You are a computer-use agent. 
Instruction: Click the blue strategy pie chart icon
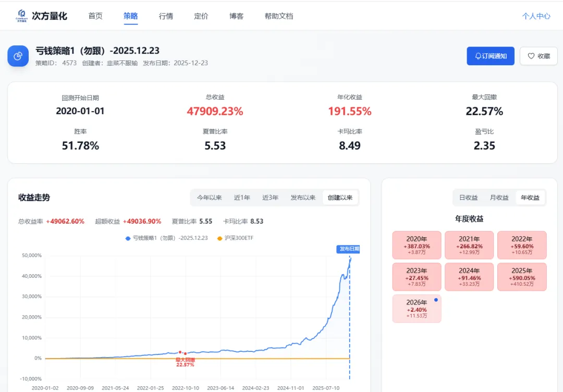(18, 56)
